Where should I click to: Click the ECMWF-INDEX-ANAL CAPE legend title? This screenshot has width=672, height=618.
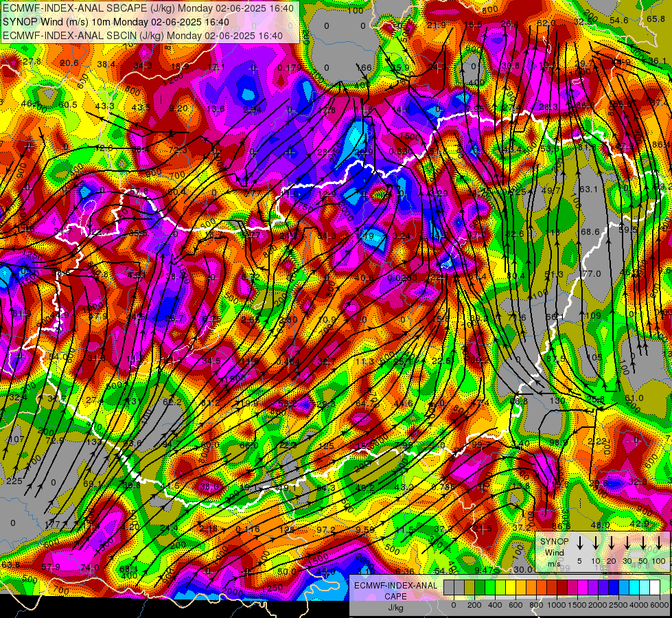point(395,591)
